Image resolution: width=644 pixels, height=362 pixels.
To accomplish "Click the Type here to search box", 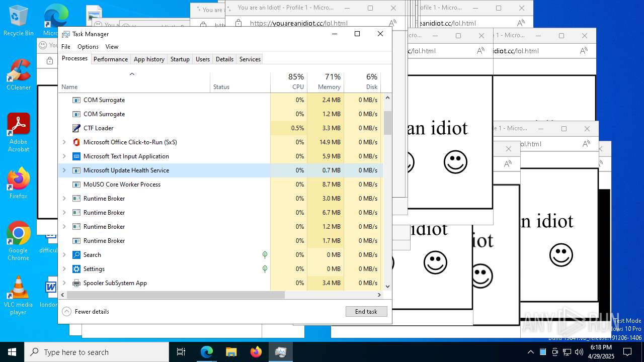I will point(97,352).
